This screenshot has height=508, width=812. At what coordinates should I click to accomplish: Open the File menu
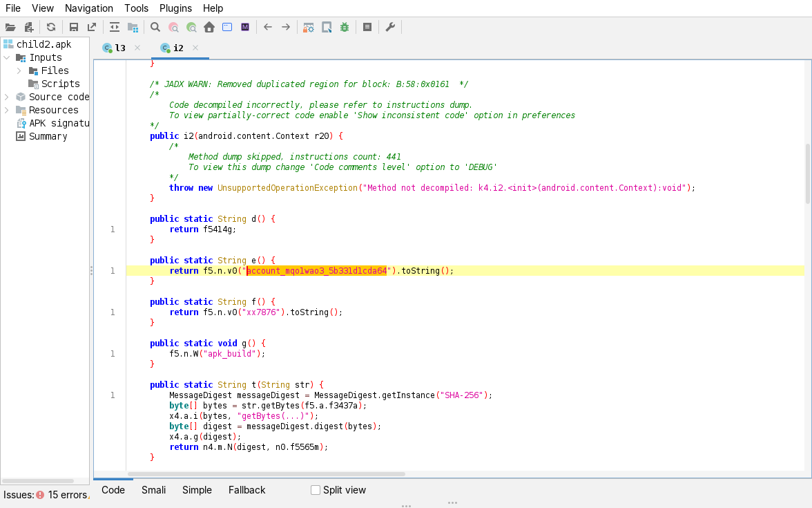(x=13, y=8)
